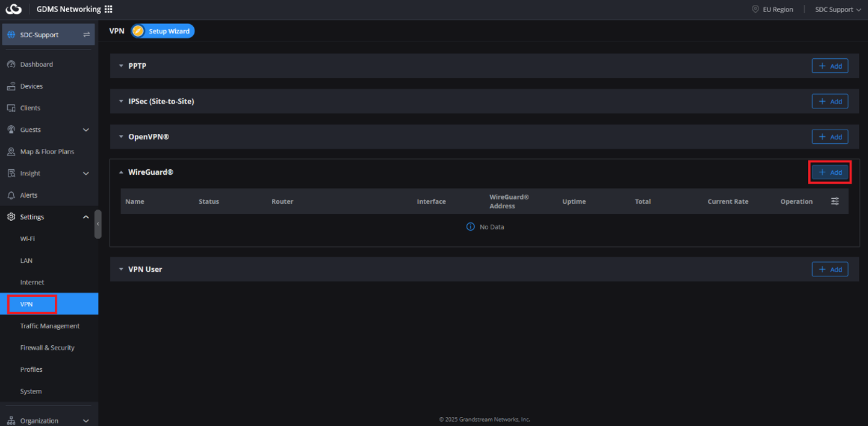Click the SDC-Support globe icon
The height and width of the screenshot is (426, 868).
tap(11, 34)
